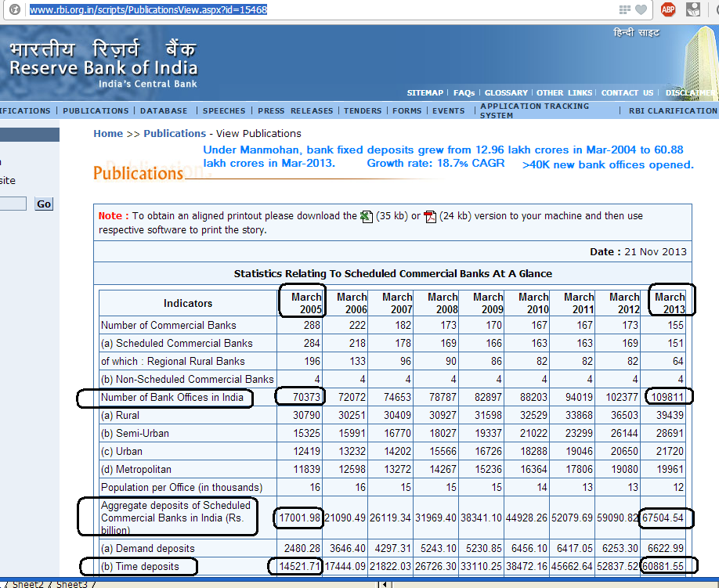
Task: Click 'of which : Regional Rural Banks' label
Action: (173, 361)
